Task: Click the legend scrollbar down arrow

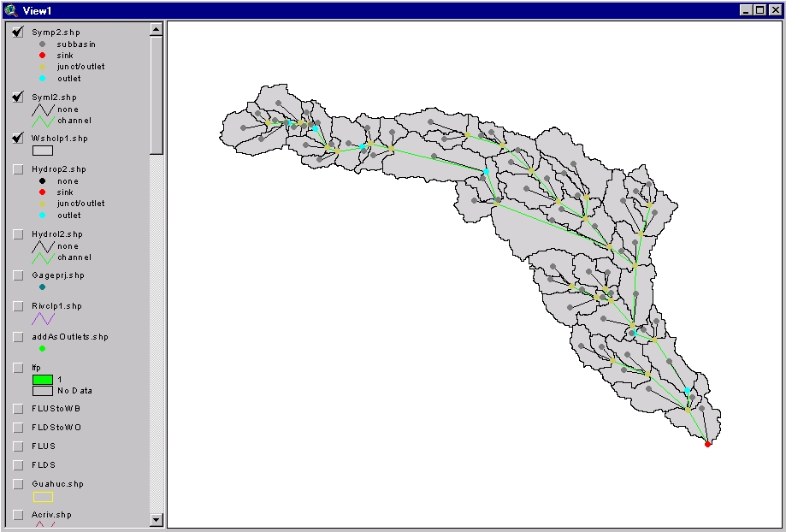Action: [x=157, y=520]
